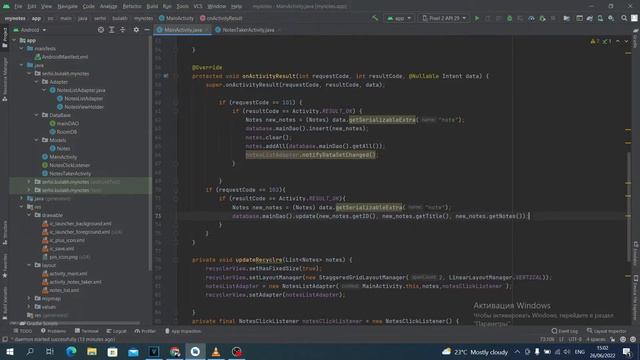Open Project panel gear settings

(x=136, y=30)
